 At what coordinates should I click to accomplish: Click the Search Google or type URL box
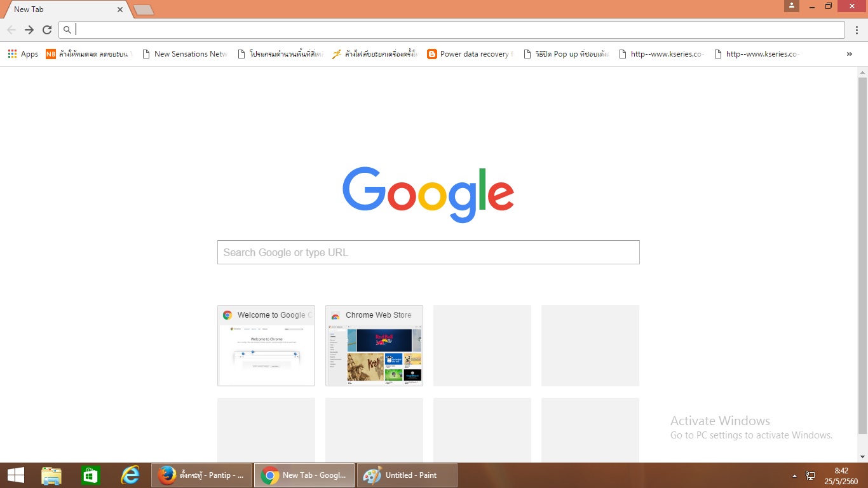[x=428, y=252]
